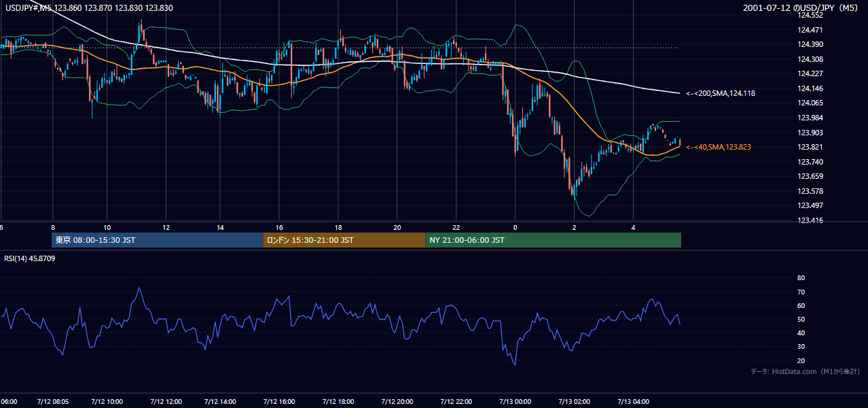868x408 pixels.
Task: Click the price scale value 124.227
Action: pyautogui.click(x=811, y=74)
